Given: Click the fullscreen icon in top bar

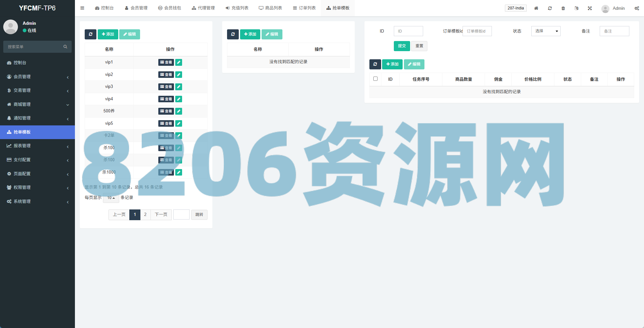Looking at the screenshot, I should [590, 8].
